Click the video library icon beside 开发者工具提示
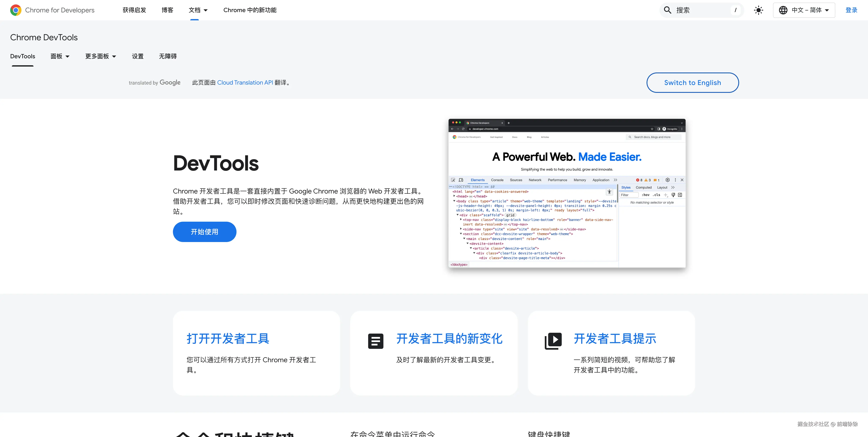Viewport: 868px width, 437px height. (553, 341)
